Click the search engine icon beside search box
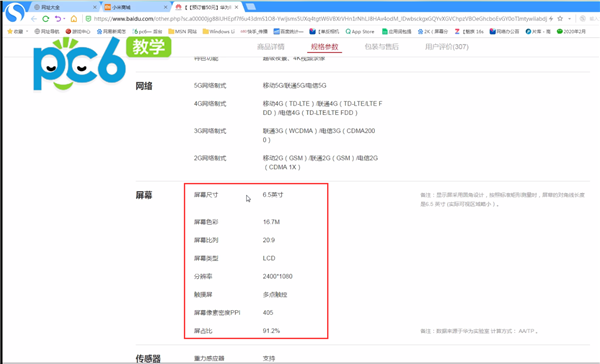The height and width of the screenshot is (364, 600). (583, 19)
